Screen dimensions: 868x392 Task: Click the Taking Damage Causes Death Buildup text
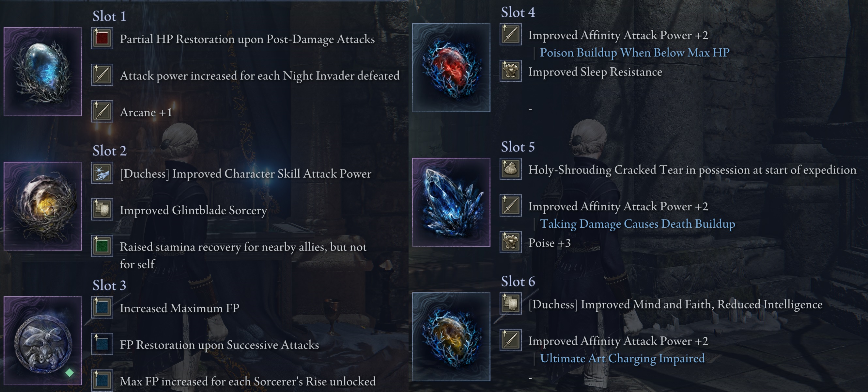point(638,224)
